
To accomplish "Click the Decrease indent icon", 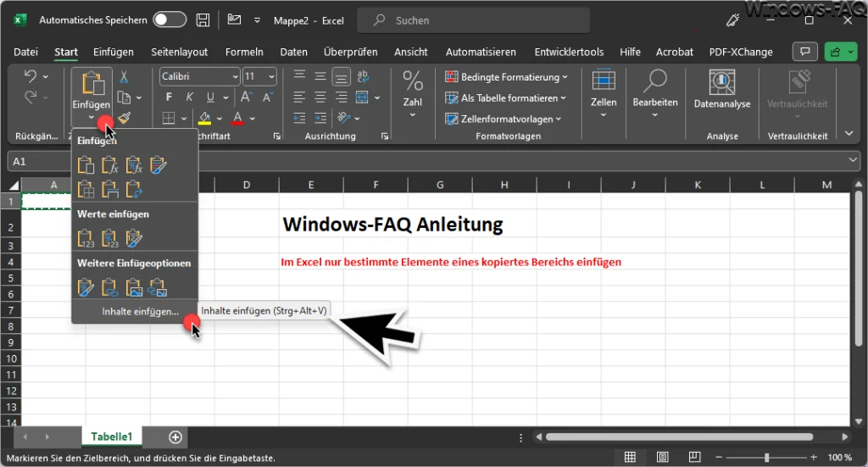I will click(299, 118).
